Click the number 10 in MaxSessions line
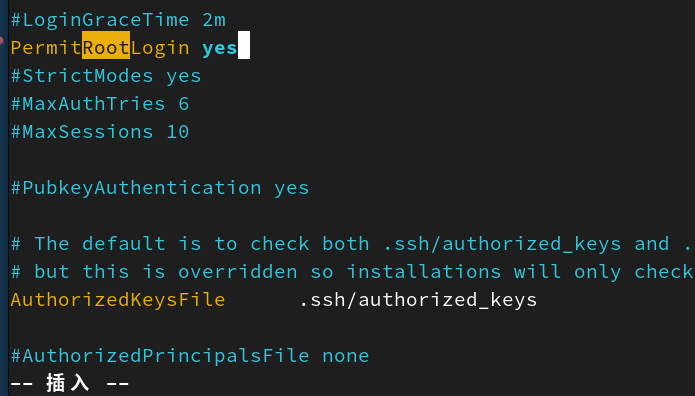695x396 pixels. pos(178,132)
